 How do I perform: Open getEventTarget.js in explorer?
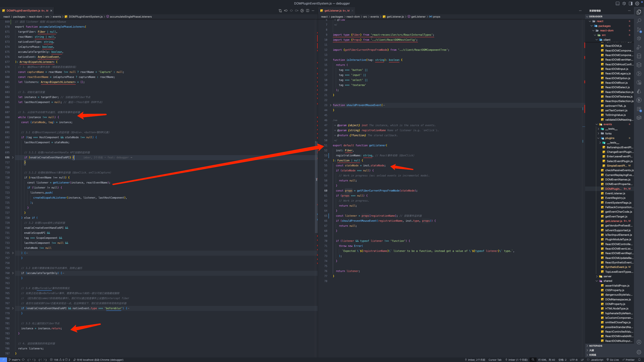(x=616, y=216)
